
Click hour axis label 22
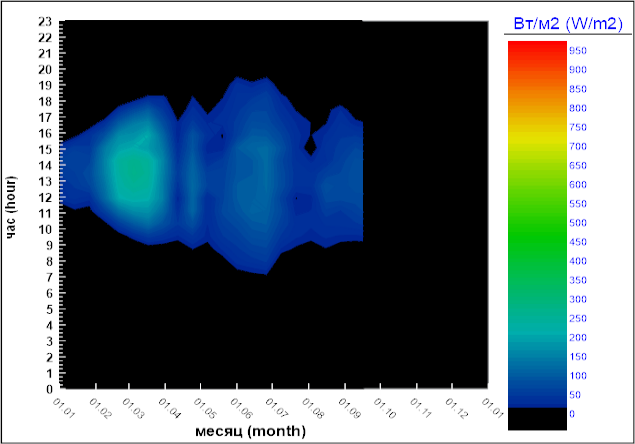point(45,38)
